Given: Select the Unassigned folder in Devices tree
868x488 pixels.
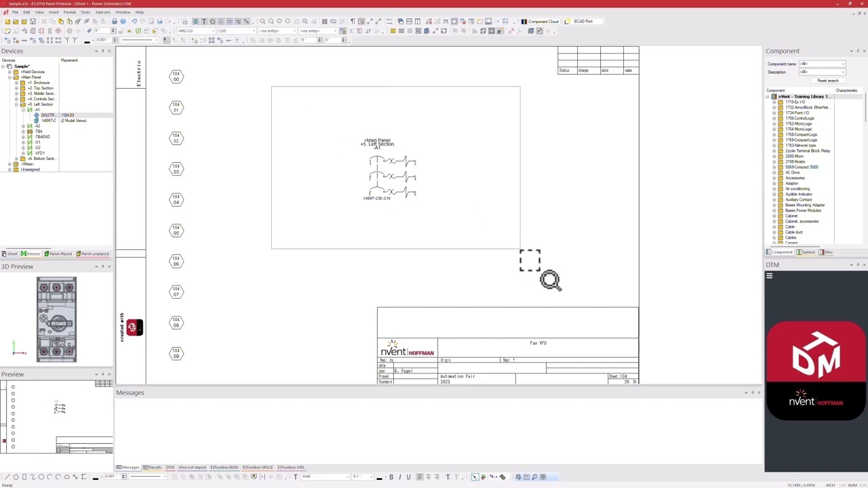Looking at the screenshot, I should (x=30, y=169).
